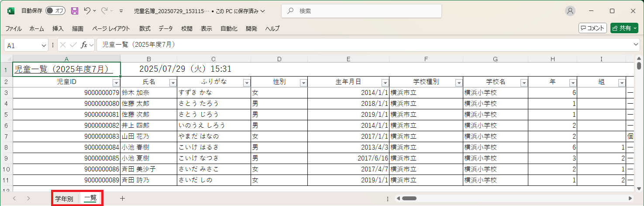Click the Save floppy disk icon
644x206 pixels.
[75, 11]
